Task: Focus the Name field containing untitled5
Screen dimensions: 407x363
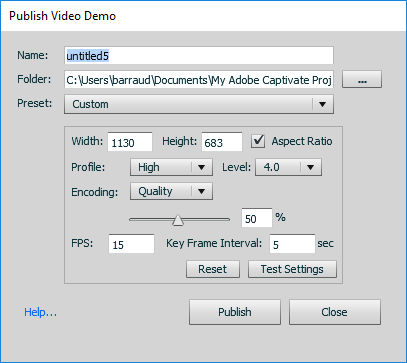Action: tap(199, 55)
